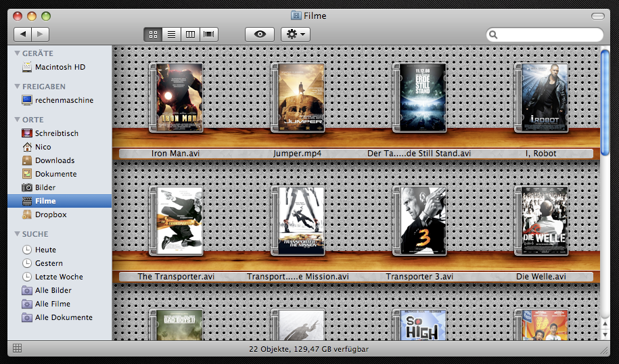Collapse the ORTE section
619x364 pixels.
click(x=17, y=119)
